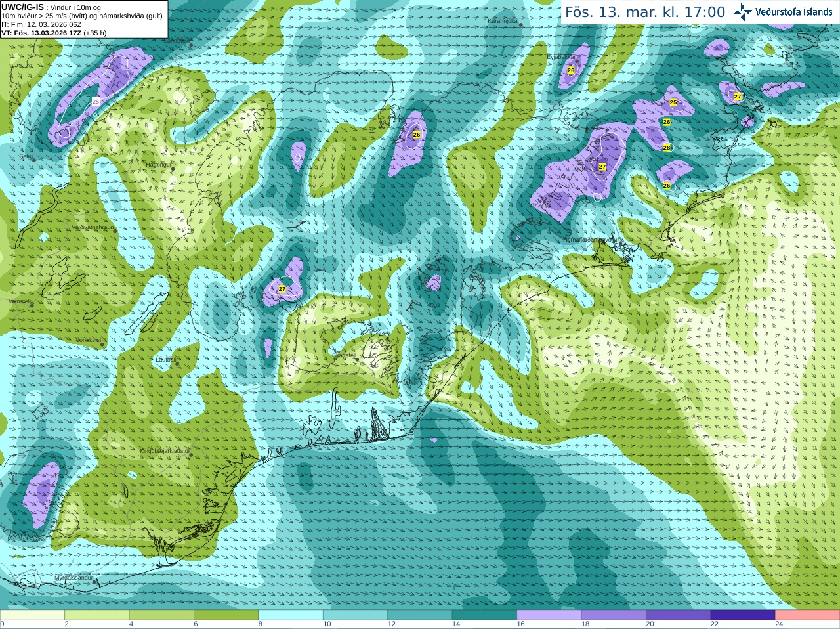Pick the 12–14 m/s legend swatch
Screen dimensions: 840x629
click(x=420, y=615)
